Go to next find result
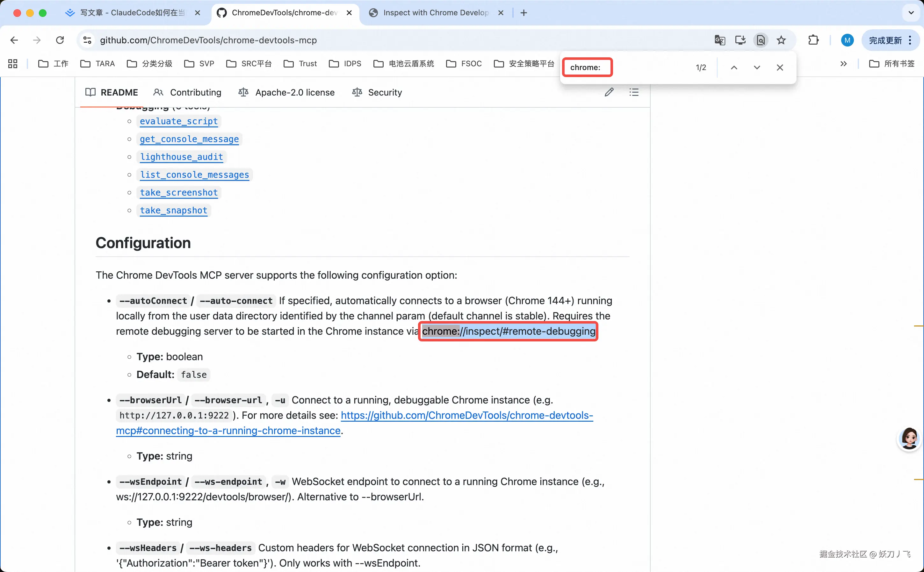 pos(757,67)
